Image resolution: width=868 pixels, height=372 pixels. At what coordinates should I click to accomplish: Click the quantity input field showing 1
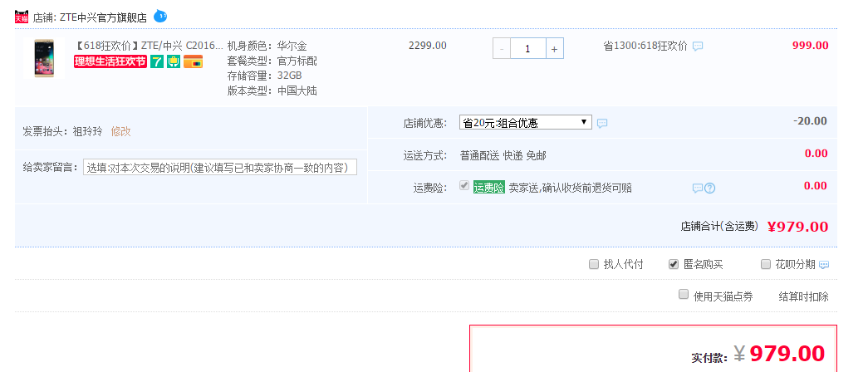click(528, 49)
